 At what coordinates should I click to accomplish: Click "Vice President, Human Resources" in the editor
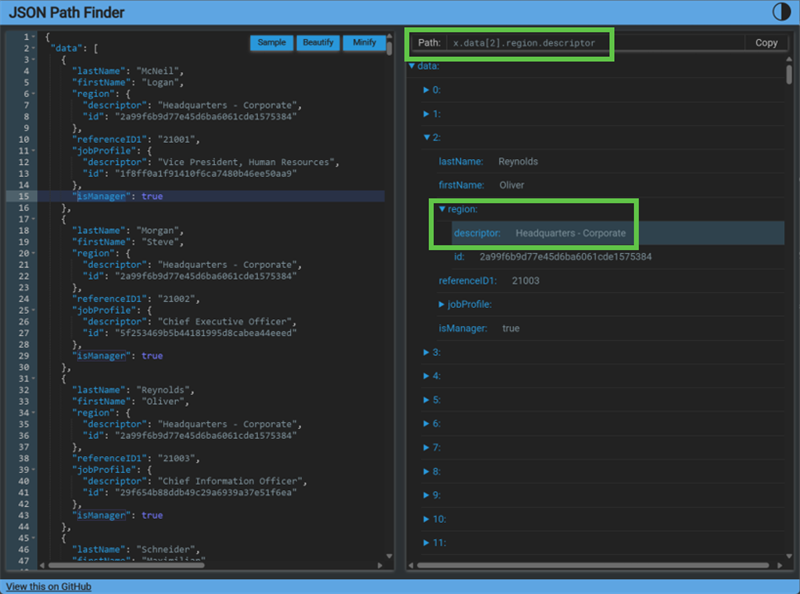246,162
